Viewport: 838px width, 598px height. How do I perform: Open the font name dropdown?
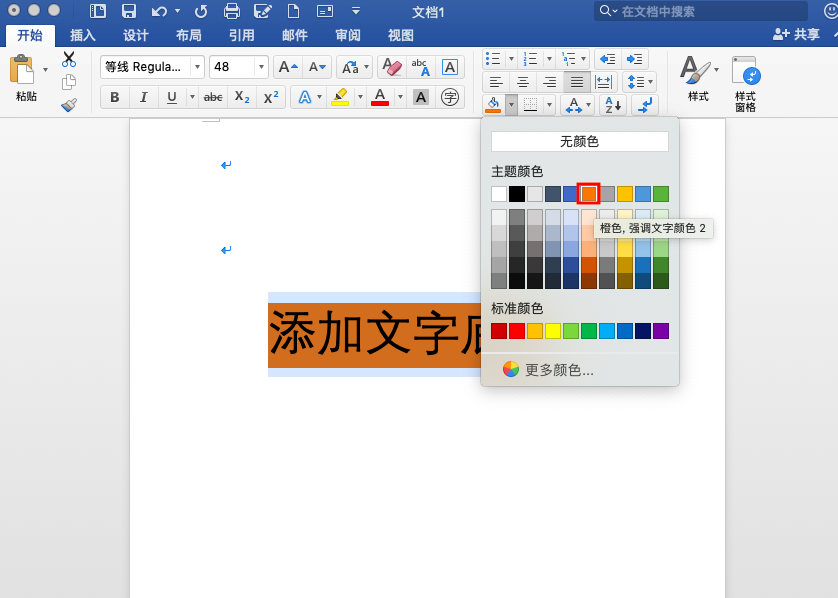click(x=197, y=68)
